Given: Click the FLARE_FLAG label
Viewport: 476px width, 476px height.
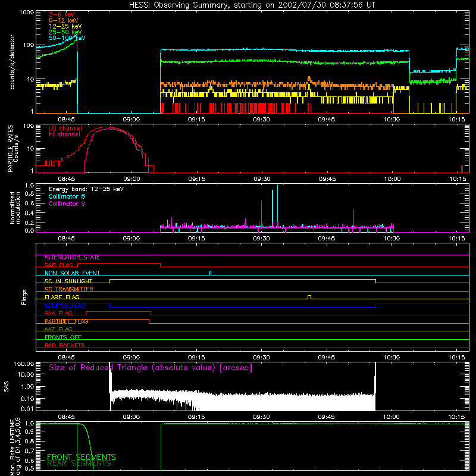Looking at the screenshot, I should 62,297.
